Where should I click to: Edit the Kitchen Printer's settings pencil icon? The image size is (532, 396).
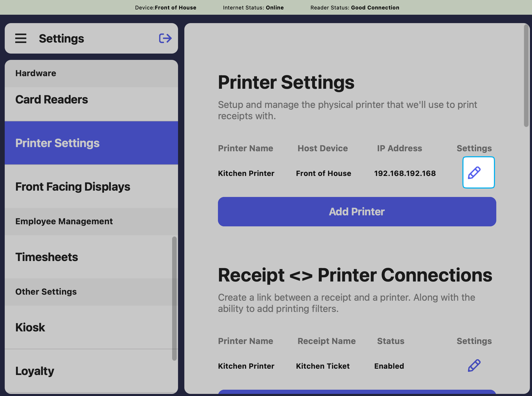tap(478, 173)
